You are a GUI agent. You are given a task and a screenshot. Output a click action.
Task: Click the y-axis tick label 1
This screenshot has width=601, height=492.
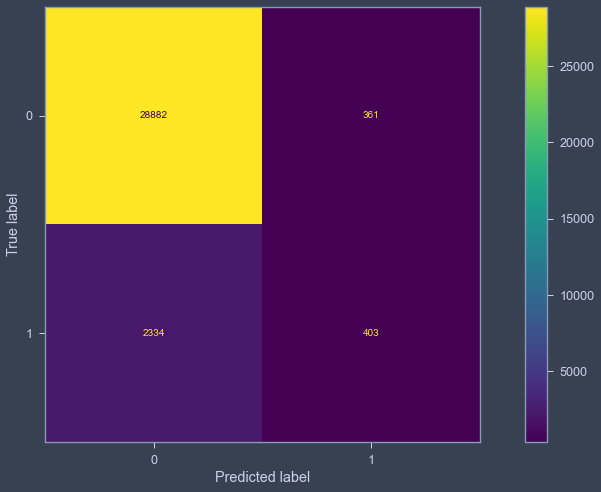[x=30, y=334]
